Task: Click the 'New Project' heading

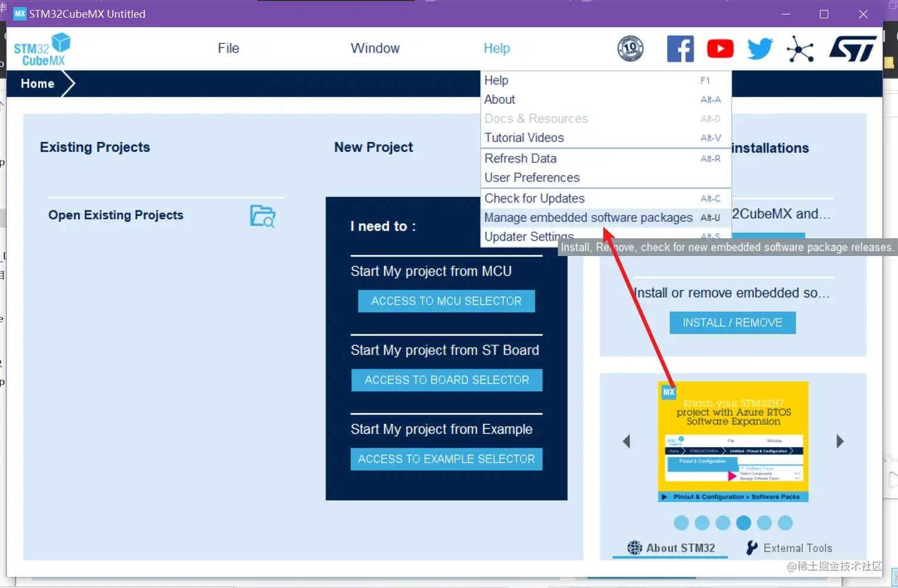Action: 374,147
